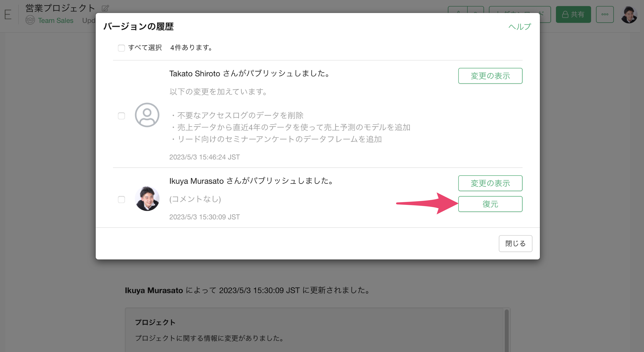The height and width of the screenshot is (352, 644).
Task: Open the Team Sales link
Action: tap(55, 20)
